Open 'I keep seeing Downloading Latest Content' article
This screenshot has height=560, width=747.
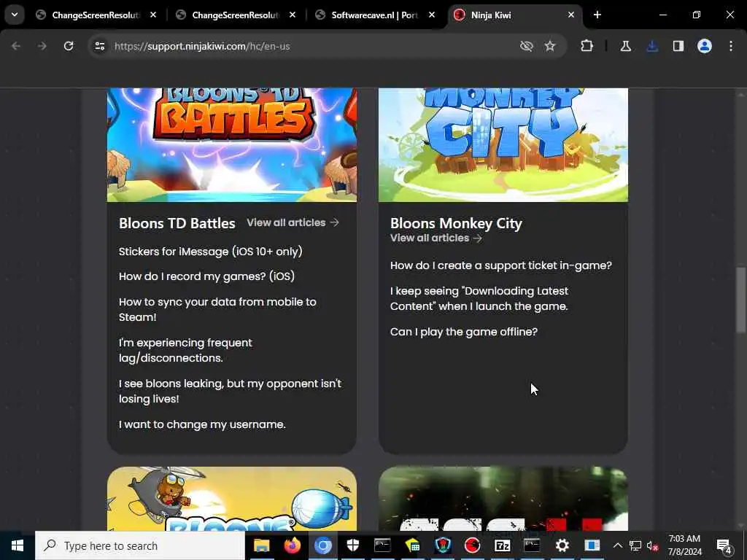click(479, 298)
